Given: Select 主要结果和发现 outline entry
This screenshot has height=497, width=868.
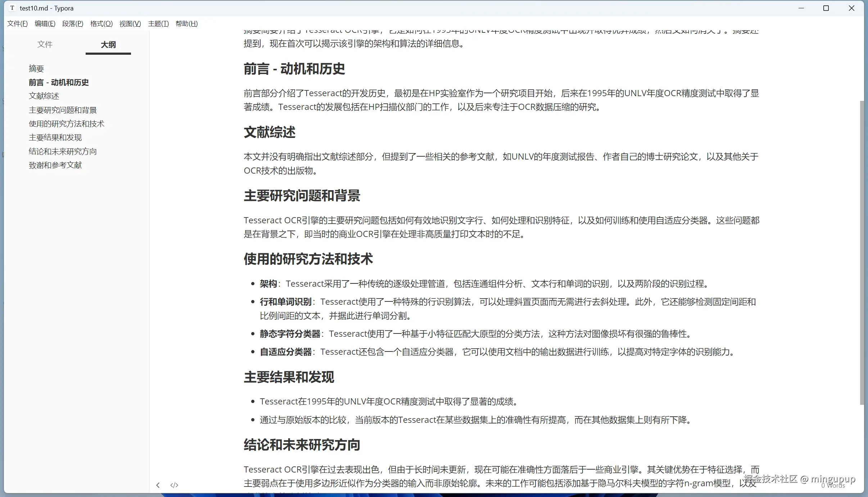Looking at the screenshot, I should pyautogui.click(x=55, y=137).
